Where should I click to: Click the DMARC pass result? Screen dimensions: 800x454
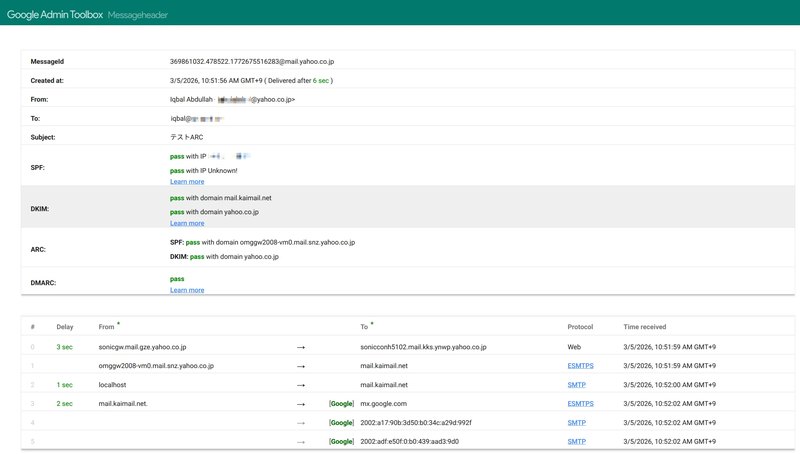(x=177, y=279)
